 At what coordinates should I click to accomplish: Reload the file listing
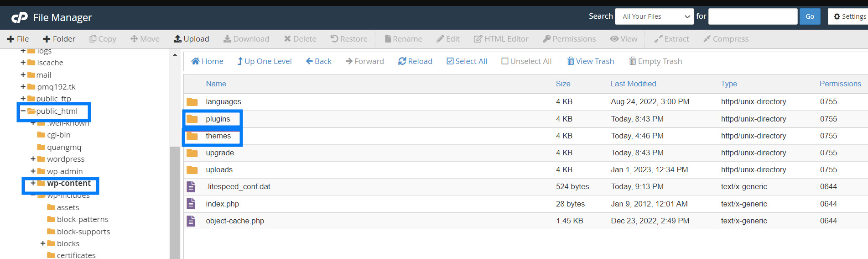point(415,61)
